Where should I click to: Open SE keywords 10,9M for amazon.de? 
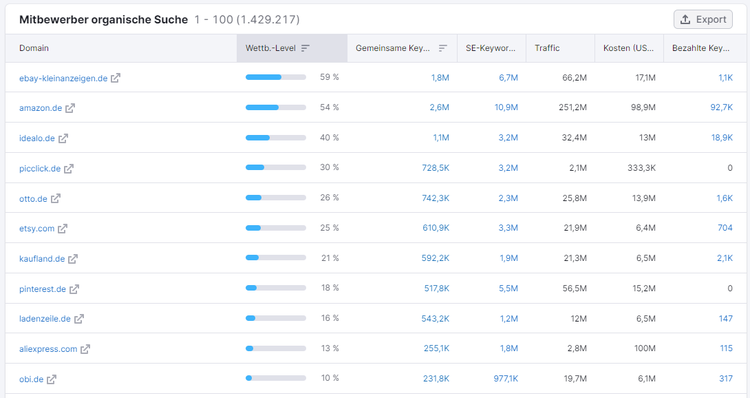pos(506,108)
